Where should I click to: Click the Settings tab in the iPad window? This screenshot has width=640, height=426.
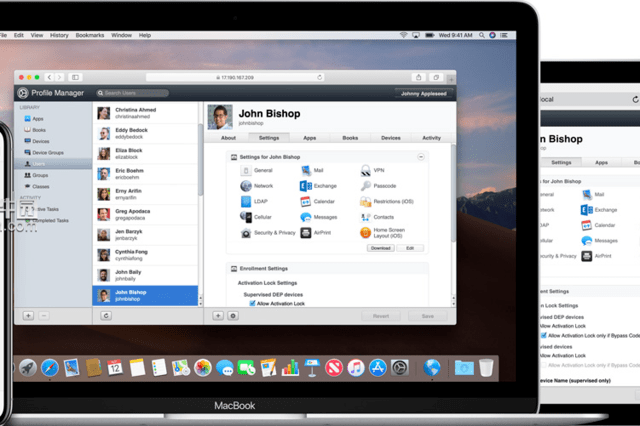pos(561,162)
